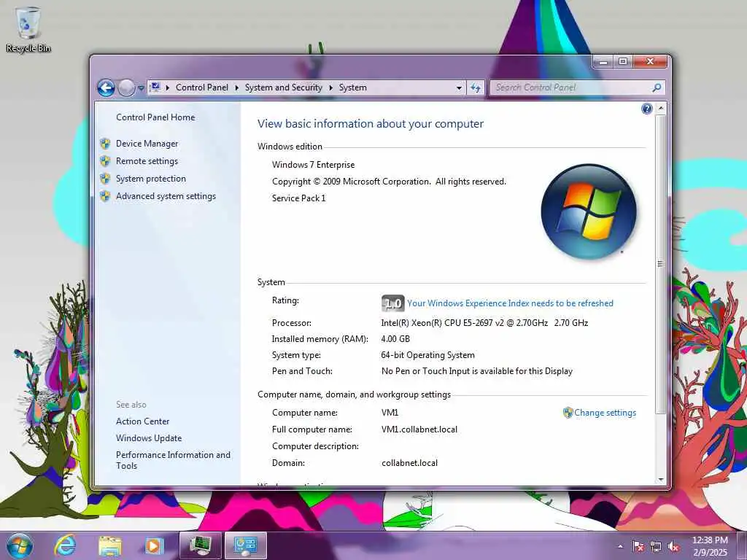
Task: Click the Refresh address bar button
Action: (476, 87)
